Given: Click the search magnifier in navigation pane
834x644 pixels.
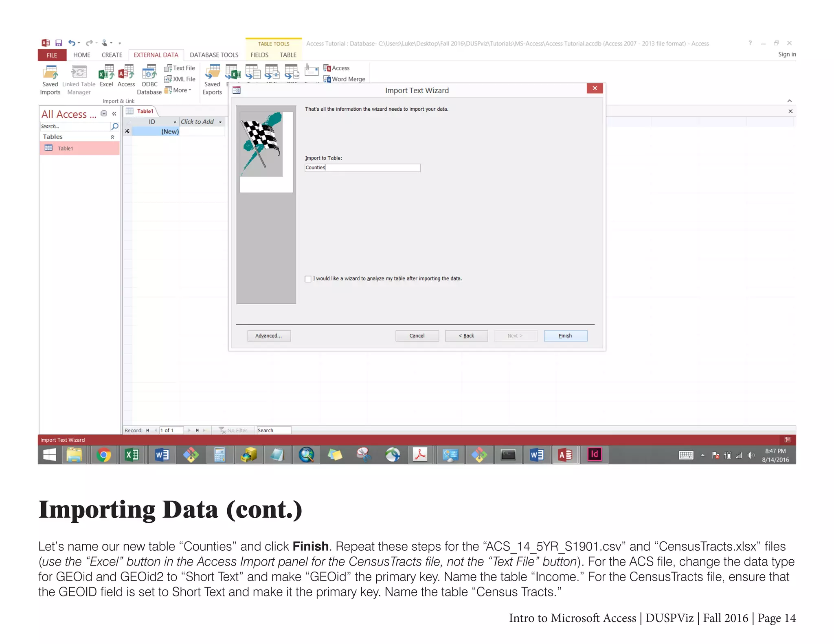Looking at the screenshot, I should coord(115,127).
